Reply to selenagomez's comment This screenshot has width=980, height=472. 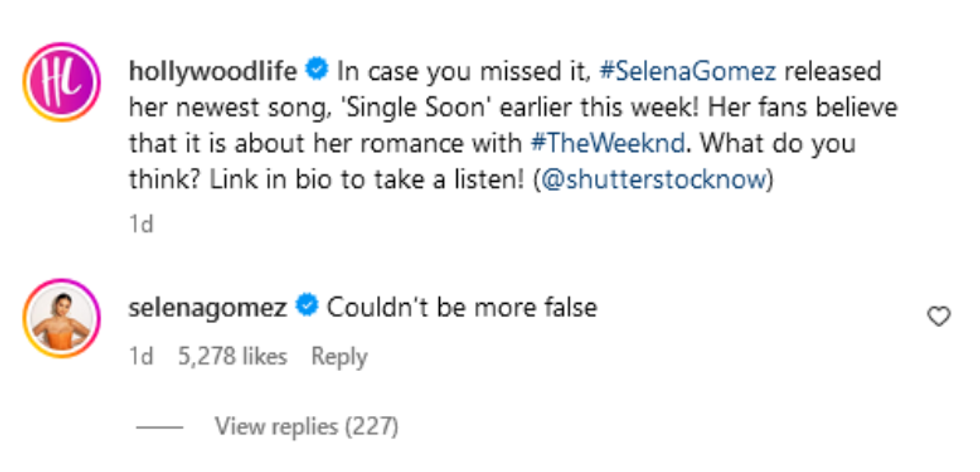tap(339, 356)
